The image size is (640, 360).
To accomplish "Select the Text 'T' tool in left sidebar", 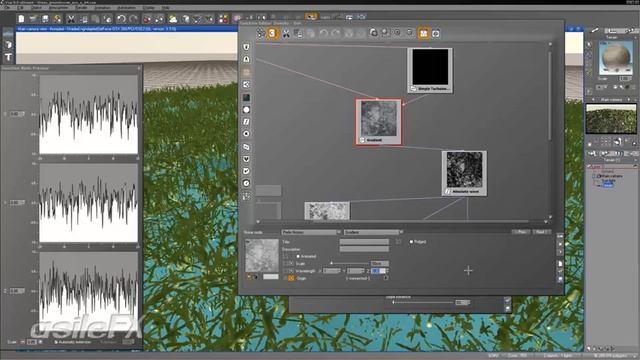I will click(9, 57).
